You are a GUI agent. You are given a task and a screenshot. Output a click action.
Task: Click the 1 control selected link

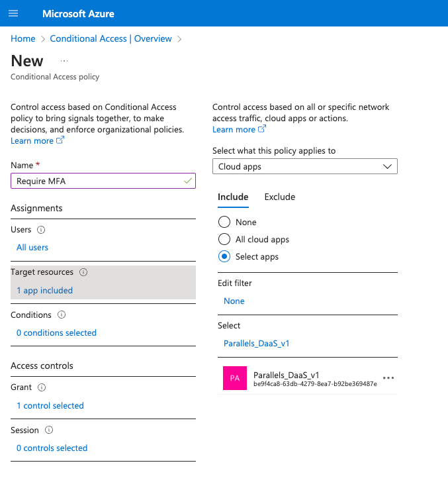(50, 406)
